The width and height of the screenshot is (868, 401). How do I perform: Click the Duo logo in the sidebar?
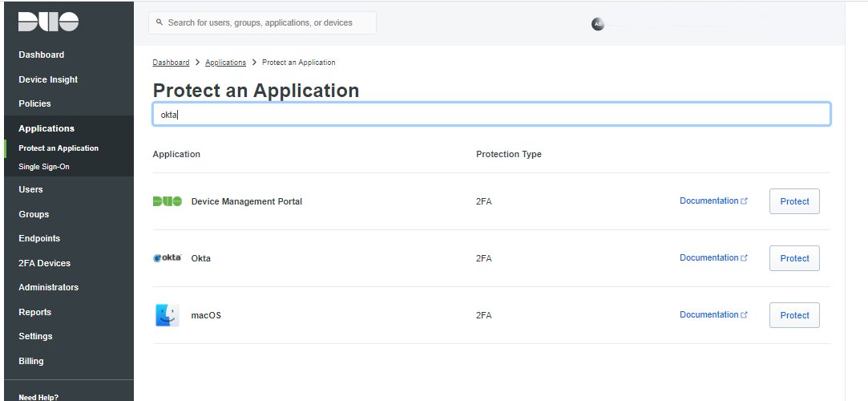tap(49, 22)
